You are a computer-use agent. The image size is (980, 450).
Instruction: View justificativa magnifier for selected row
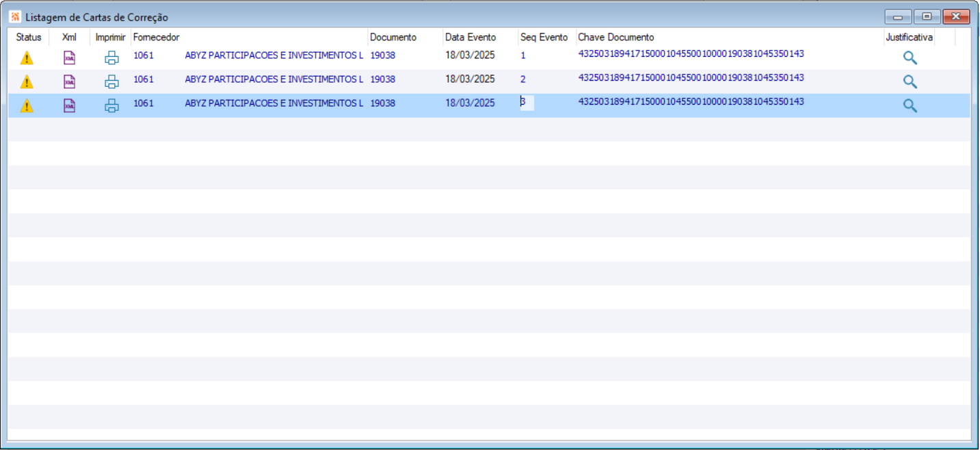tap(910, 106)
